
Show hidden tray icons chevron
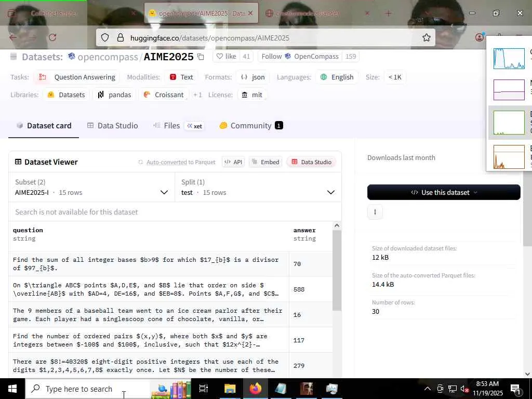pos(428,389)
